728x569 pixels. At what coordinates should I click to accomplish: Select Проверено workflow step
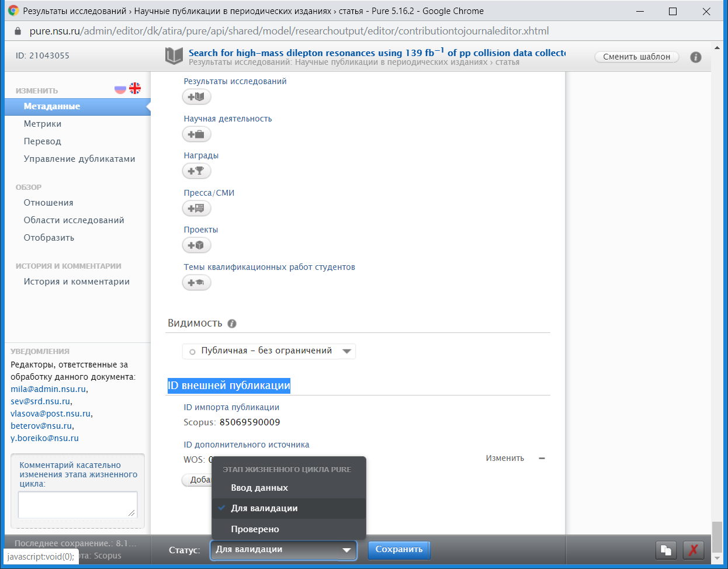(x=255, y=529)
